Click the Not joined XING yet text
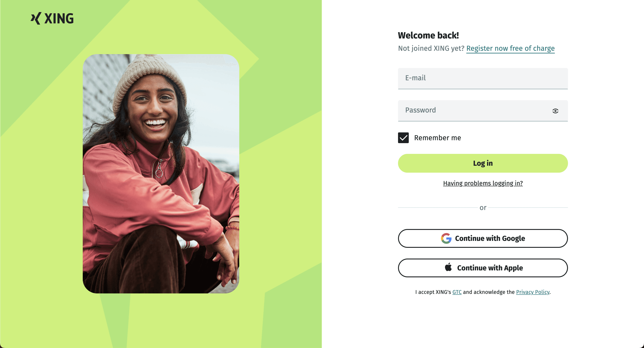Screen dimensions: 644x348 (431, 48)
